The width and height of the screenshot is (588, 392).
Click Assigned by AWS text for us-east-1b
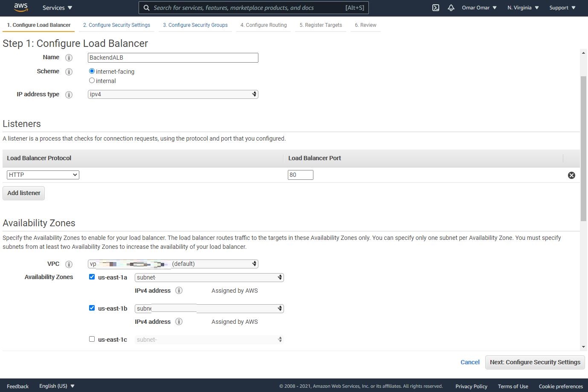click(235, 322)
